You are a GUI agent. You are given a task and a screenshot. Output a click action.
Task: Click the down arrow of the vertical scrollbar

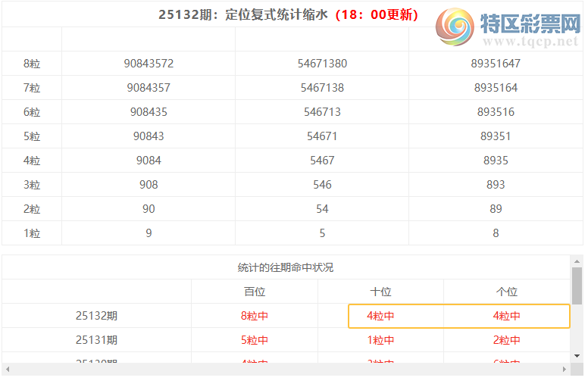tap(577, 354)
